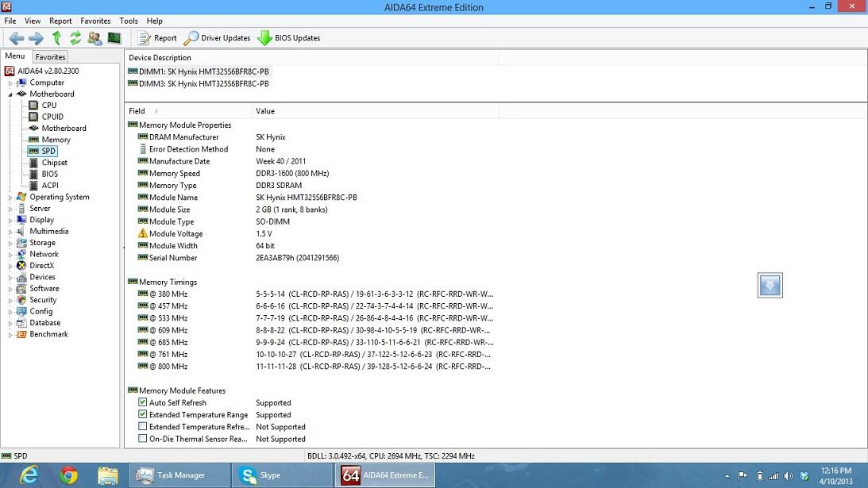Select the Benchmark tree item
The height and width of the screenshot is (488, 868).
[48, 334]
